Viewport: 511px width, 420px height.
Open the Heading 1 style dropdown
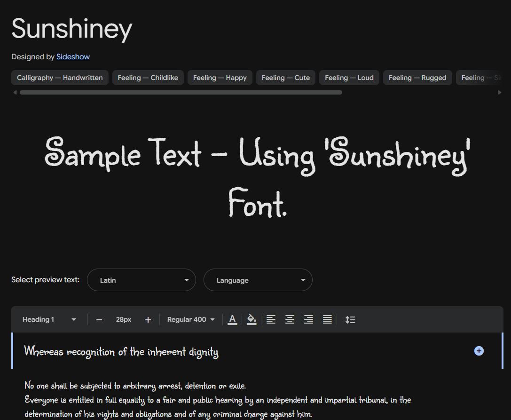click(x=49, y=319)
